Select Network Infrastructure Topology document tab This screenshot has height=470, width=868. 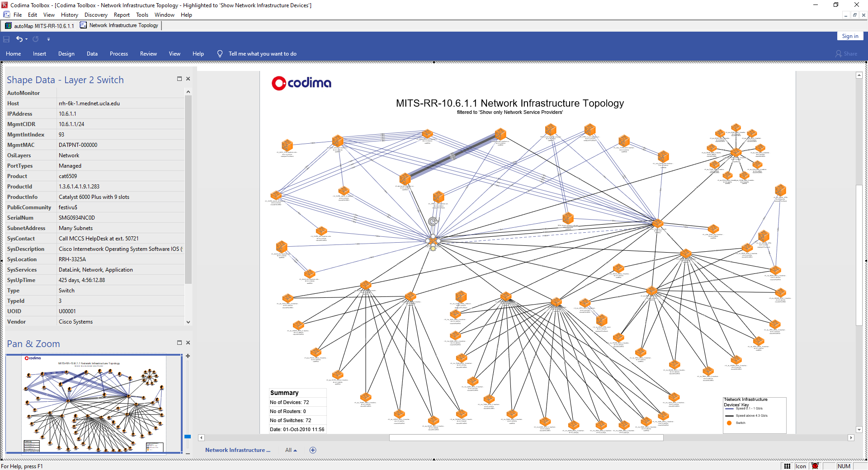tap(119, 25)
